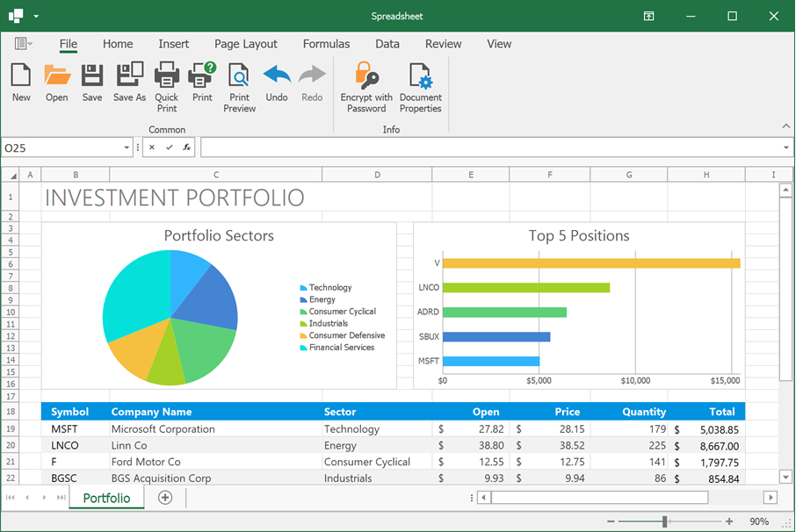Select the Microsoft Corporation cell
This screenshot has height=532, width=796.
click(216, 429)
